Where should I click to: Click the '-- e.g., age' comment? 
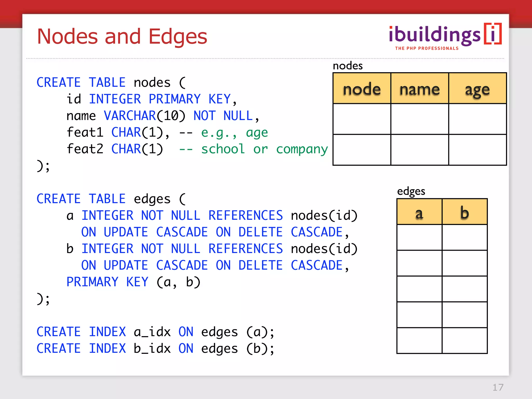223,133
